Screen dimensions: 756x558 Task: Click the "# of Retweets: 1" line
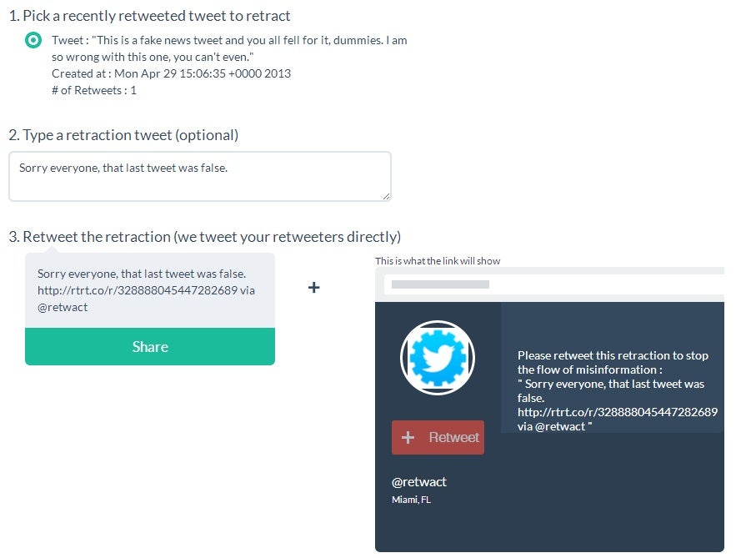(x=94, y=90)
